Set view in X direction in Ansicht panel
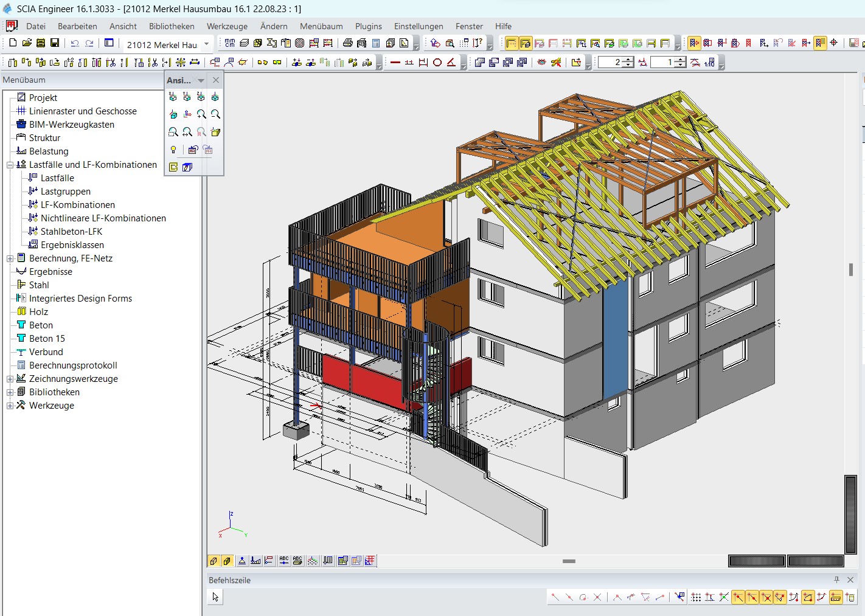Viewport: 865px width, 616px height. [173, 97]
